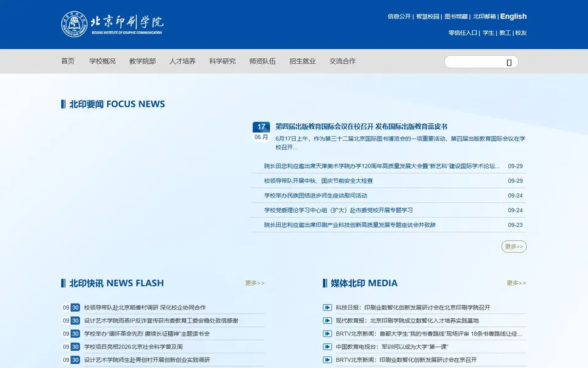Open flash news 校领导带队赴北京稻香村调研
This screenshot has height=368, width=588.
145,307
